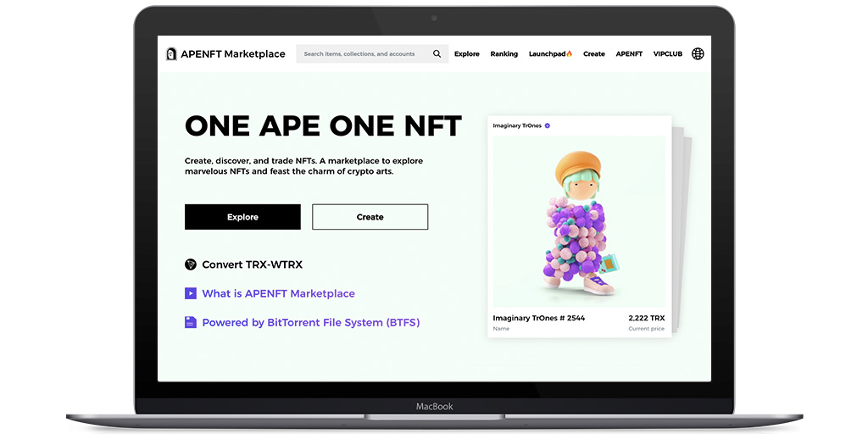Open the Imaginary TrOnes NFT artwork
The image size is (868, 434).
(579, 221)
